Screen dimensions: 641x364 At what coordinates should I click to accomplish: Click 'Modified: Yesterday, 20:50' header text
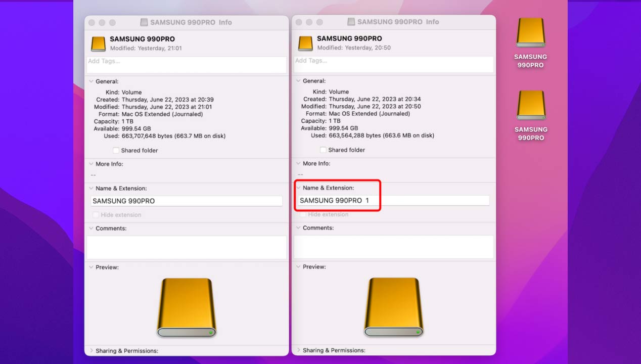pyautogui.click(x=354, y=48)
